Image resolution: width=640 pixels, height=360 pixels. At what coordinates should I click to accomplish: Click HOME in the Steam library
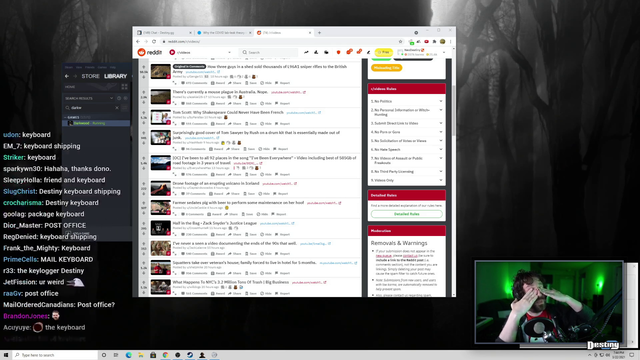click(70, 87)
